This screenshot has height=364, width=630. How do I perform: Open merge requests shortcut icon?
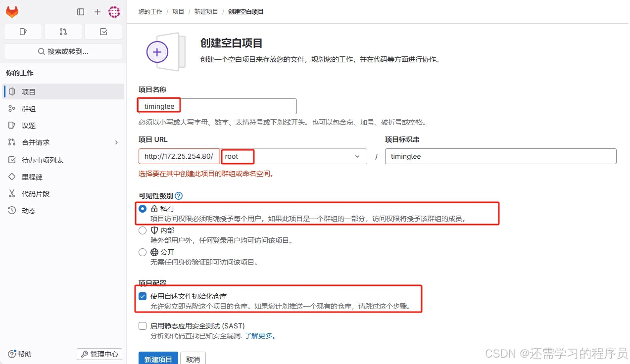[63, 32]
